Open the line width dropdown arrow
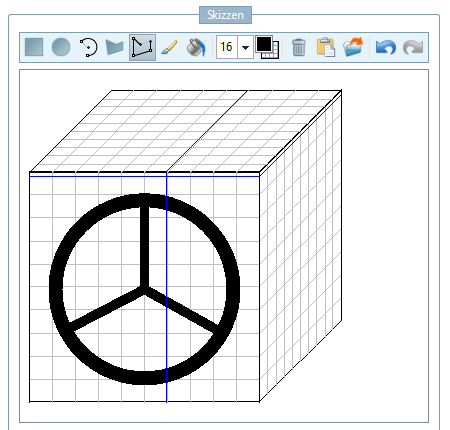 click(x=246, y=47)
